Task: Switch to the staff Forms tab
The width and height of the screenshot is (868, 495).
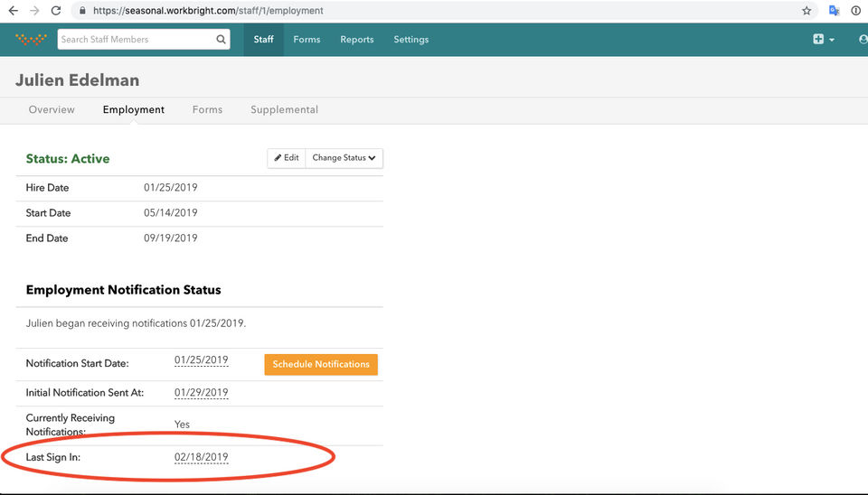Action: [208, 109]
